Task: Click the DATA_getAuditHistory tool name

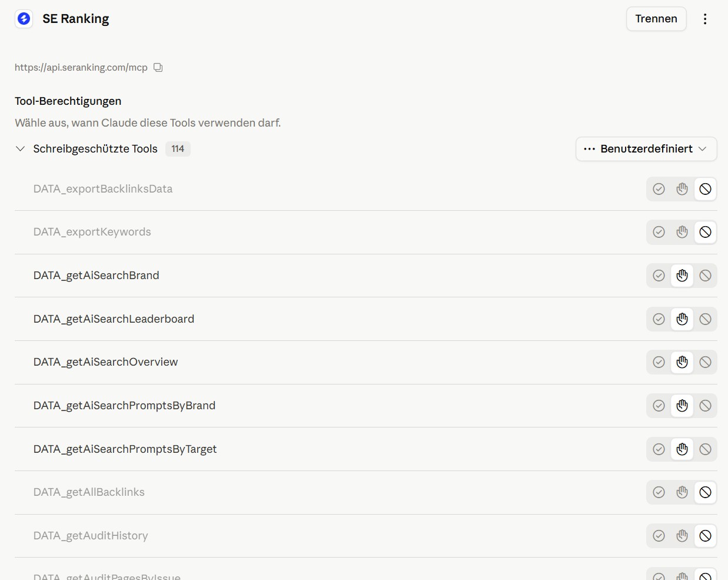Action: point(91,536)
